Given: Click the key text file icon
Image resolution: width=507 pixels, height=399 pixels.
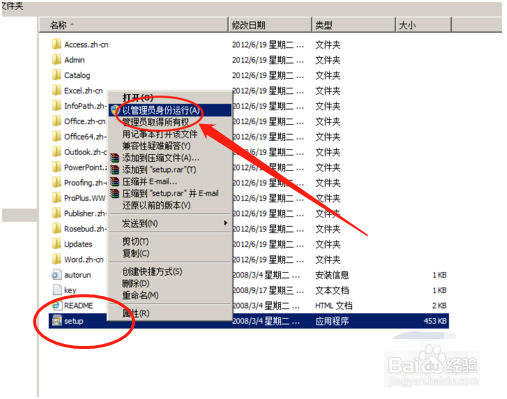Looking at the screenshot, I should 57,290.
